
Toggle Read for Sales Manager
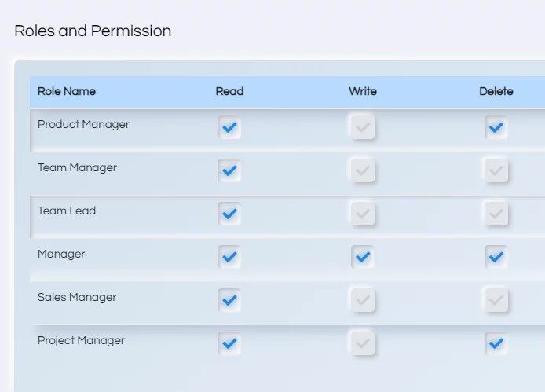[229, 300]
